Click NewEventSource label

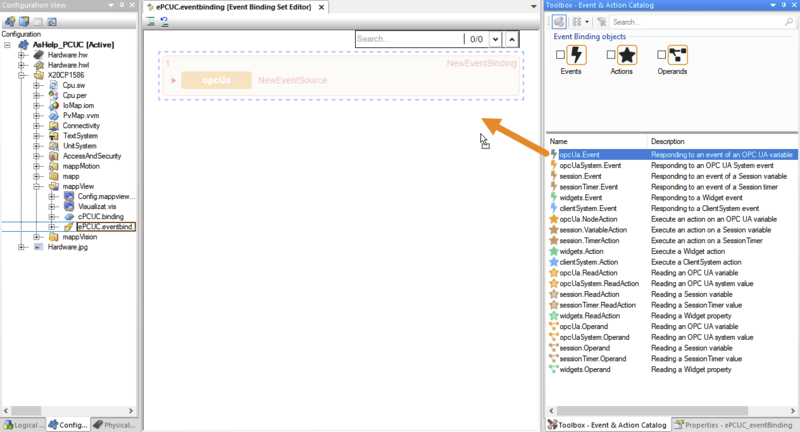point(292,80)
